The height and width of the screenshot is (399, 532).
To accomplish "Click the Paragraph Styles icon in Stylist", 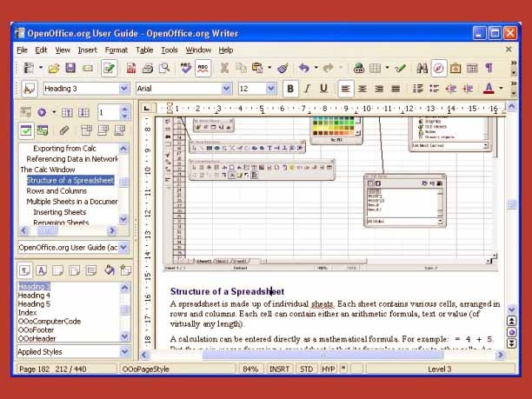I will tap(26, 271).
